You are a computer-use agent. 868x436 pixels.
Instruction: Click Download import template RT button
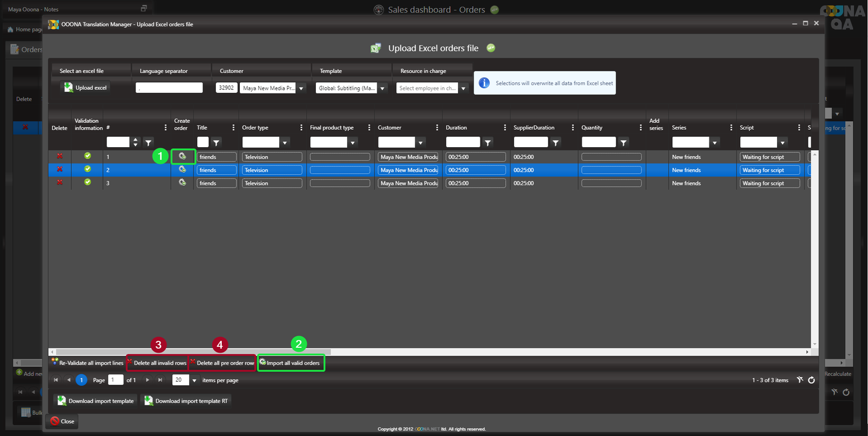click(x=187, y=401)
